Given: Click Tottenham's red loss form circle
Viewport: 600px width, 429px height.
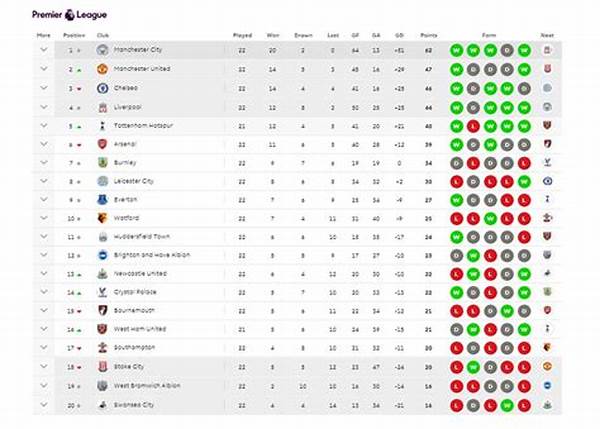Looking at the screenshot, I should [473, 126].
